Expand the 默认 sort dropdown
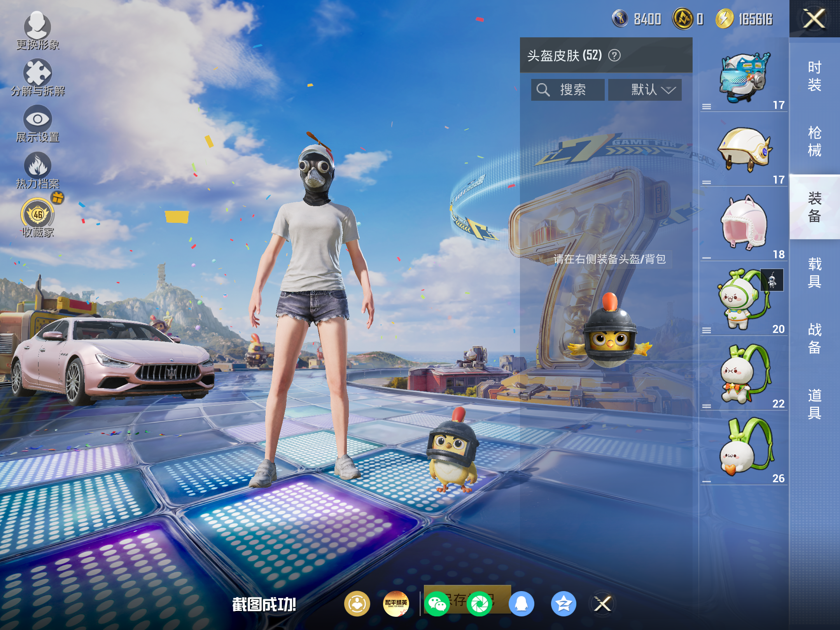The height and width of the screenshot is (630, 840). coord(645,90)
